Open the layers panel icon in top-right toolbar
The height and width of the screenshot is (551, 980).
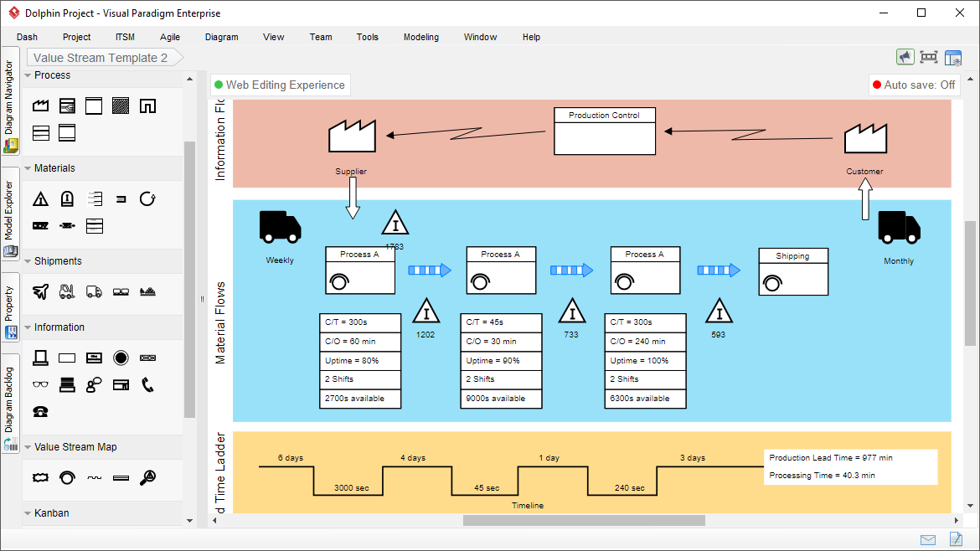point(953,56)
